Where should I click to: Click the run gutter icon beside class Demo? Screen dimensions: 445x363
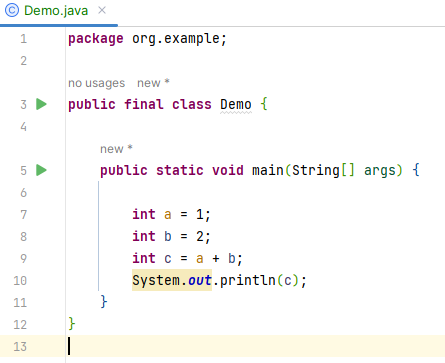pos(41,104)
